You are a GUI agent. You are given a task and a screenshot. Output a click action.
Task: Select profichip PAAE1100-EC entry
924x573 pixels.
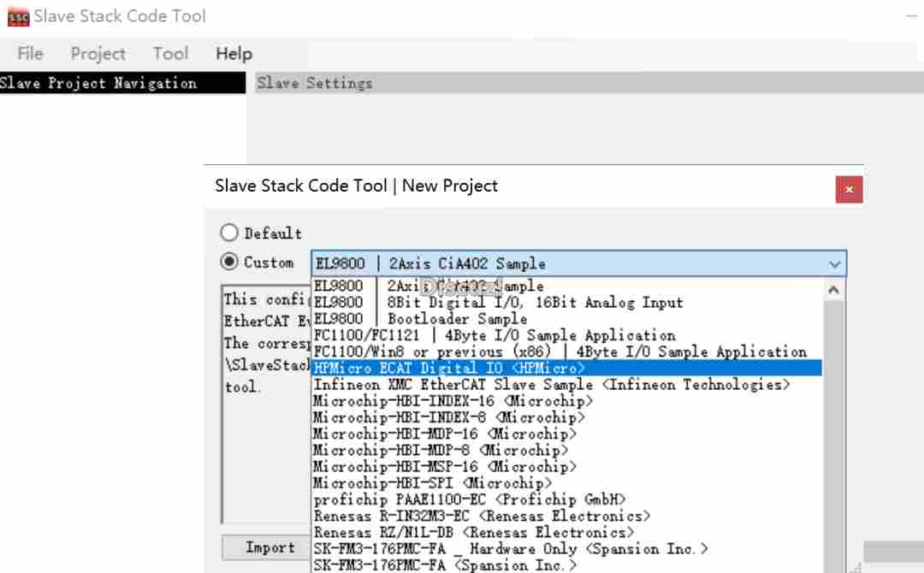[469, 499]
